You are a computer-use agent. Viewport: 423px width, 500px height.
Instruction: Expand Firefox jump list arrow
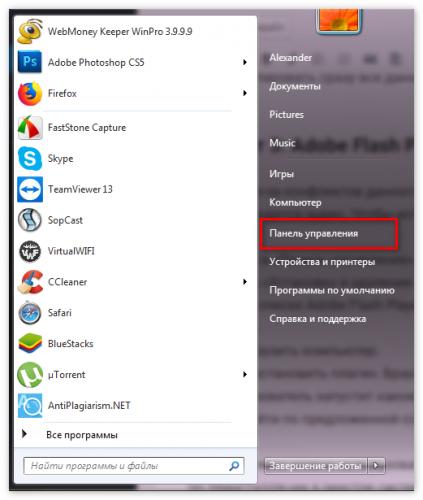(x=245, y=93)
